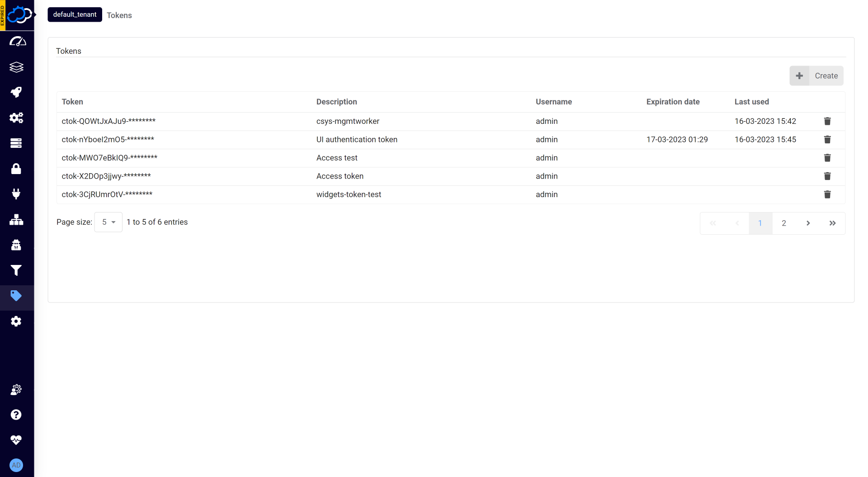Open the robot agents sidebar icon
The height and width of the screenshot is (477, 868).
tap(16, 245)
